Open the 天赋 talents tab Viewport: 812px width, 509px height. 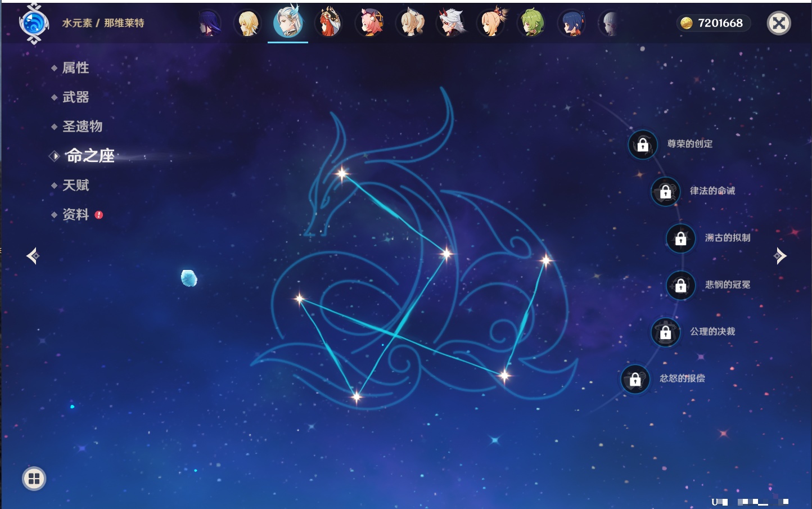pyautogui.click(x=75, y=185)
